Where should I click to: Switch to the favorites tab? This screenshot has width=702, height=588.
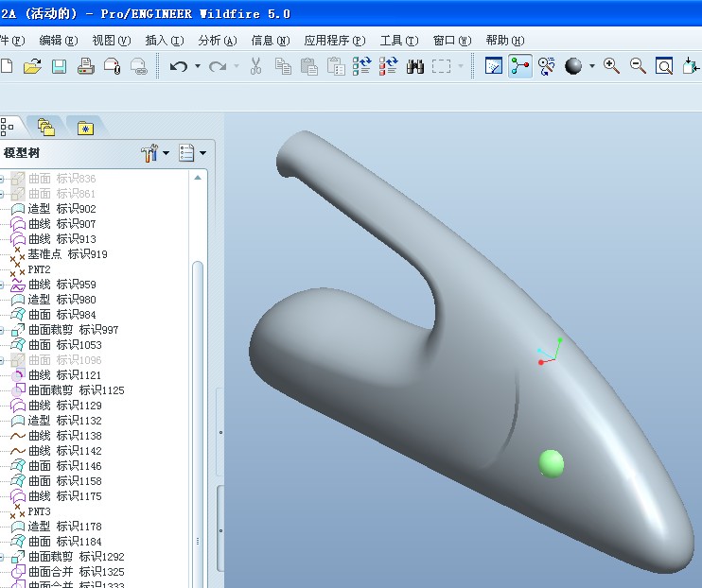pyautogui.click(x=85, y=128)
